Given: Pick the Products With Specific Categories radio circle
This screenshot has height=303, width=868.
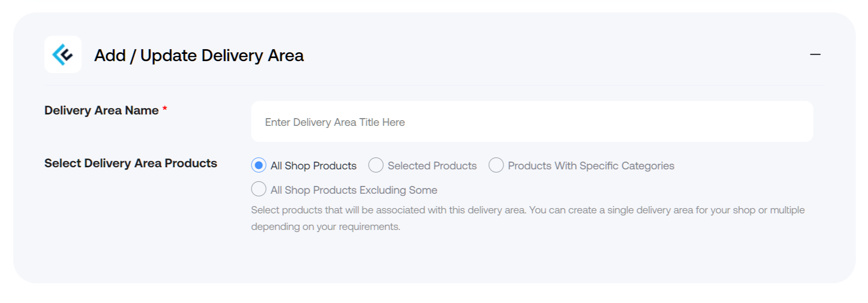Looking at the screenshot, I should click(x=496, y=165).
